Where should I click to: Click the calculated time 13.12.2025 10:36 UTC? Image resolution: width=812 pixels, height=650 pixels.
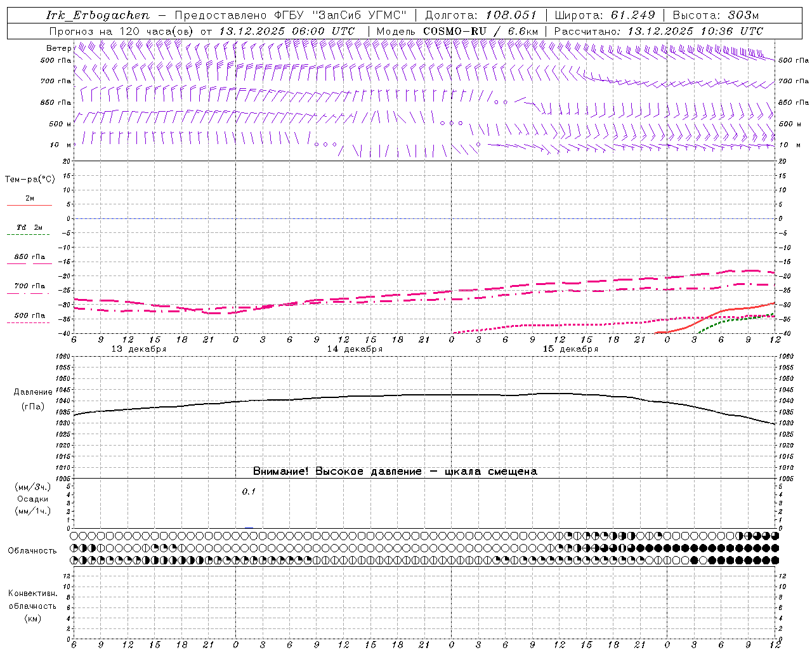pos(695,31)
